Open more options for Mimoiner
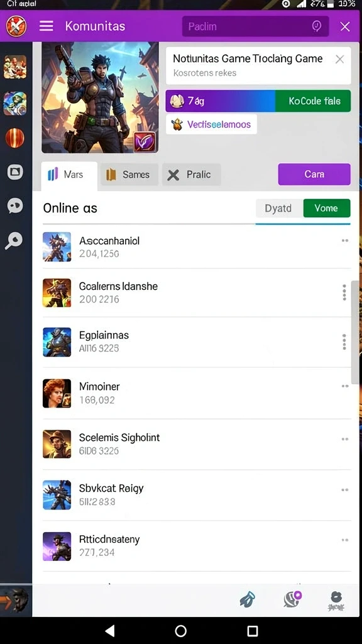The width and height of the screenshot is (362, 644). pyautogui.click(x=345, y=386)
